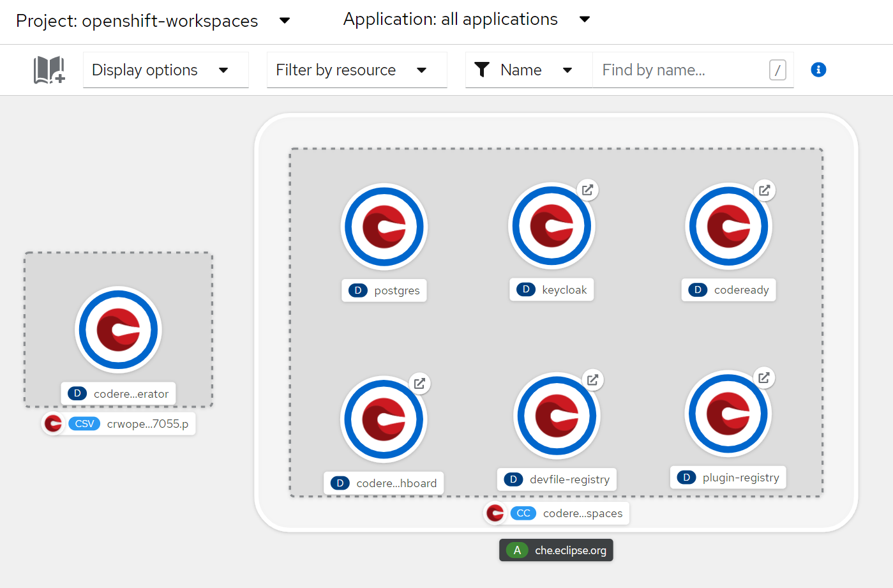This screenshot has height=588, width=893.
Task: Select the codere...erator deployment node
Action: [118, 330]
